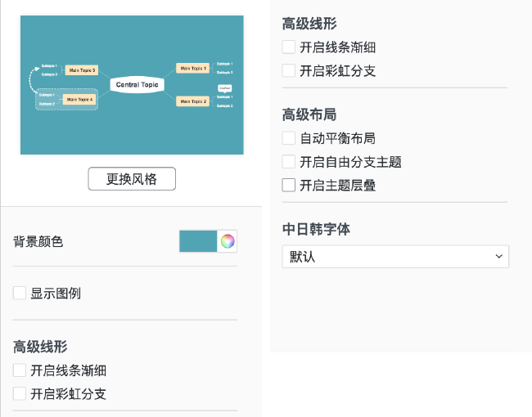Click the dashed curved relationship arrow in preview

point(34,80)
